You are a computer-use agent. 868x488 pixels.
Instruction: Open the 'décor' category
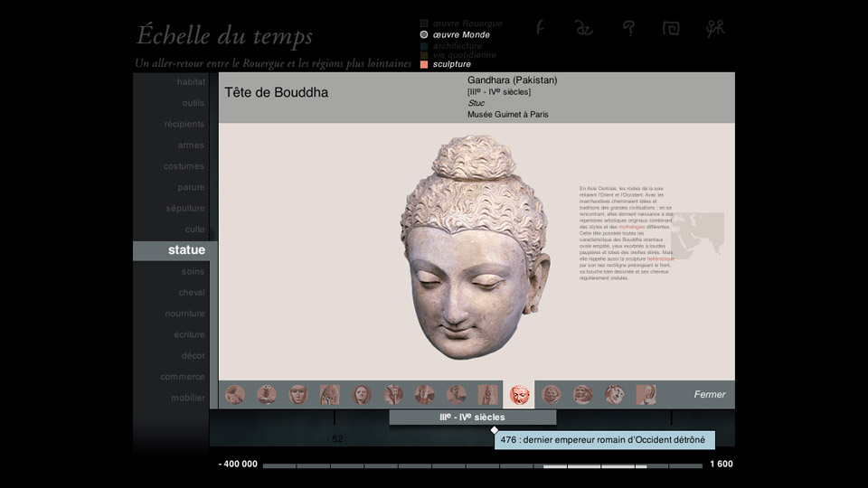[x=193, y=355]
